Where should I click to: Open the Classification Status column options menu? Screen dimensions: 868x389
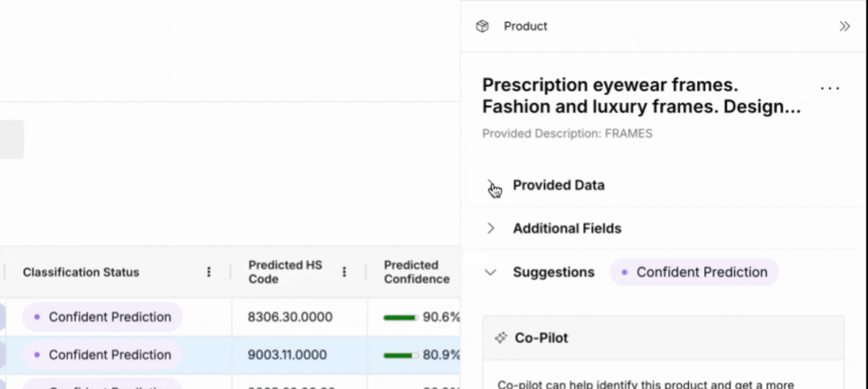209,272
